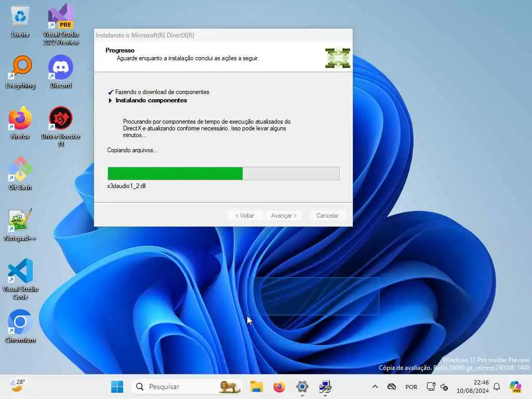Viewport: 532px width, 399px height.
Task: Activate the DirectX installer taskbar icon
Action: tap(325, 387)
